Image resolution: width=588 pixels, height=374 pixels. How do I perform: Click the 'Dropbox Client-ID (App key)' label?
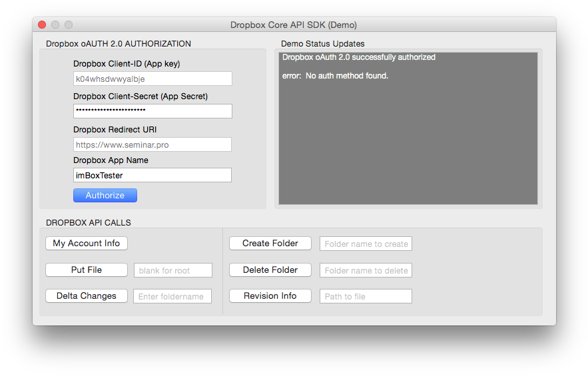click(x=127, y=64)
